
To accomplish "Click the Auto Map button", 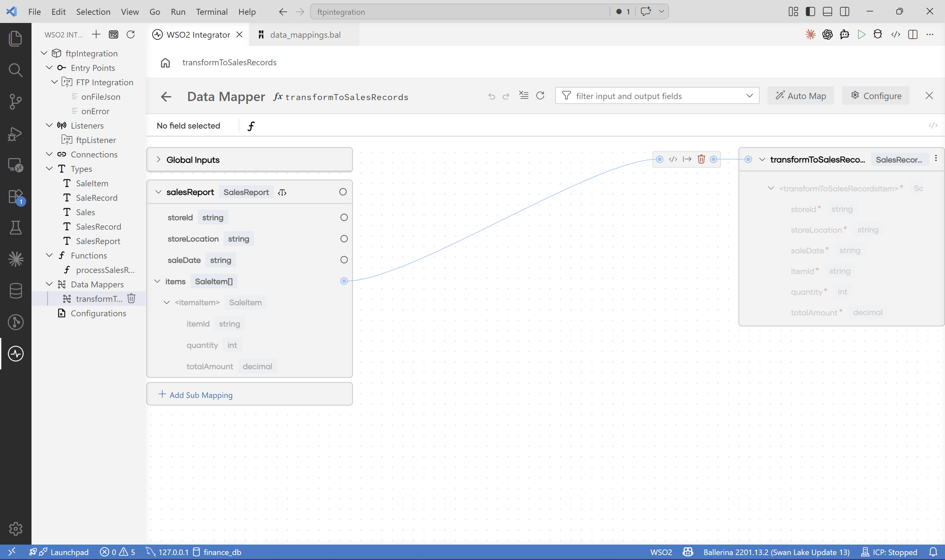I will pos(800,95).
